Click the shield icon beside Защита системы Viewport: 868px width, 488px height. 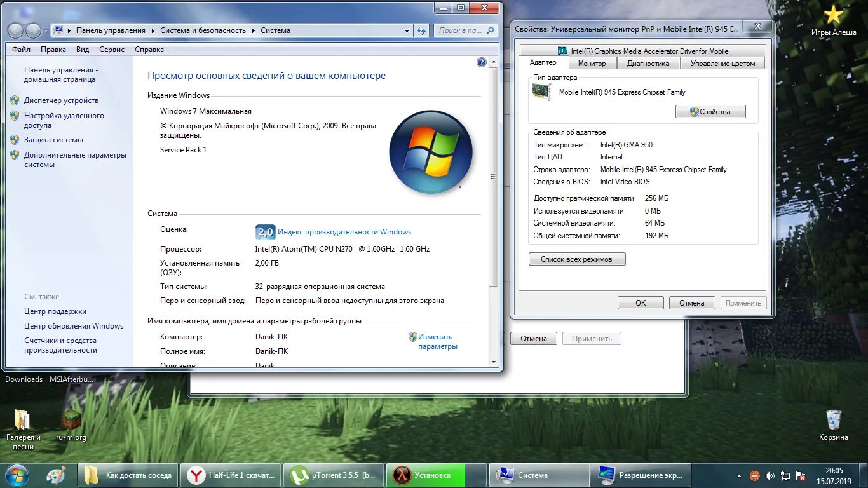(x=15, y=140)
